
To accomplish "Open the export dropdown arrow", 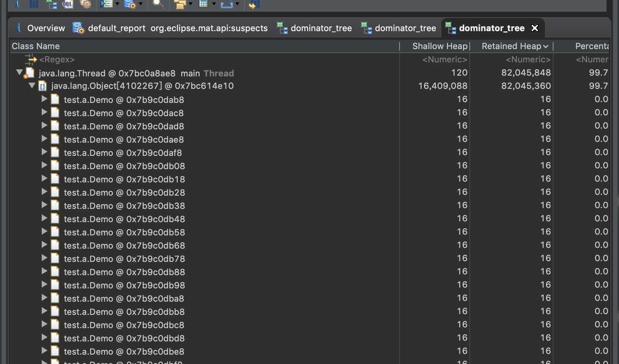I will pyautogui.click(x=237, y=4).
